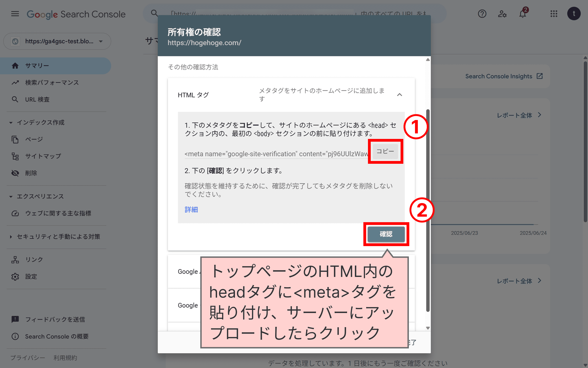The height and width of the screenshot is (368, 588).
Task: Click the 確認 verify button
Action: tap(386, 234)
